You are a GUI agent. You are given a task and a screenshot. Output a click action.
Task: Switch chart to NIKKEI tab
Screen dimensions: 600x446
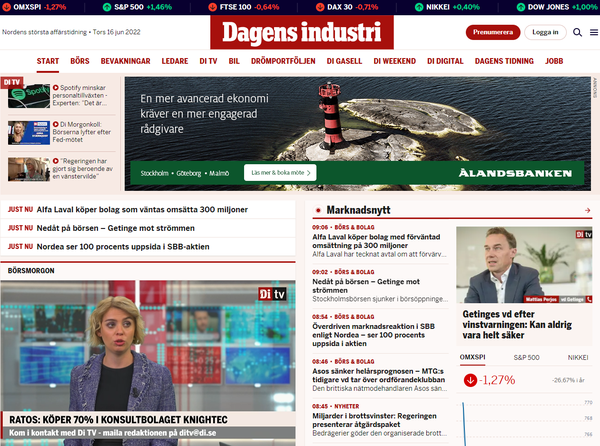(578, 358)
